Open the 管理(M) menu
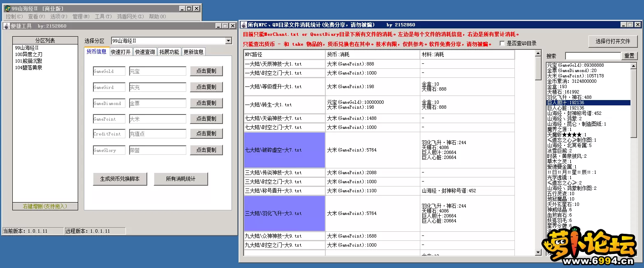644x268 pixels. coord(81,16)
